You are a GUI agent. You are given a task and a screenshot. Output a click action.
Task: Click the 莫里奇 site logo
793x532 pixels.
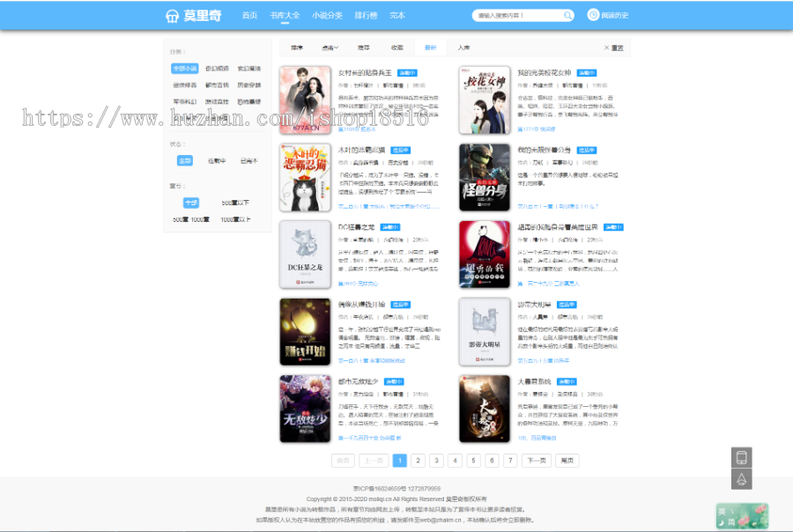(194, 16)
